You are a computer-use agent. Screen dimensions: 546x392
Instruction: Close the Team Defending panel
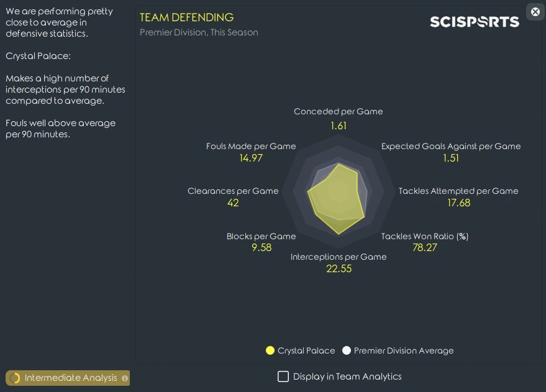535,12
